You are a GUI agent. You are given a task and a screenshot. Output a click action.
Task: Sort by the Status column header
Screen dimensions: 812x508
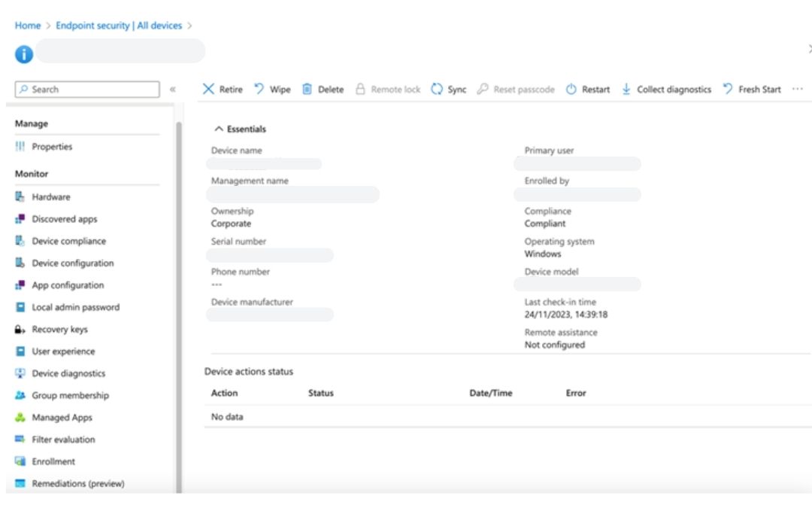point(320,393)
